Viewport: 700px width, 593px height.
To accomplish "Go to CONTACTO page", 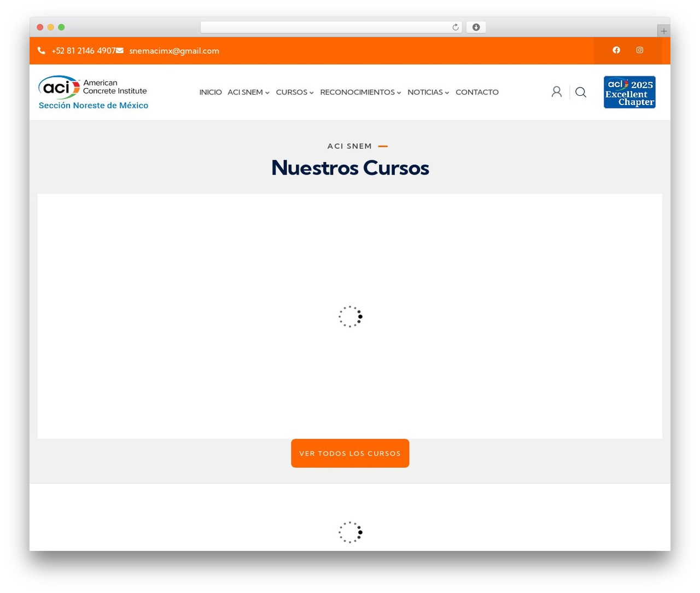I will (x=477, y=92).
